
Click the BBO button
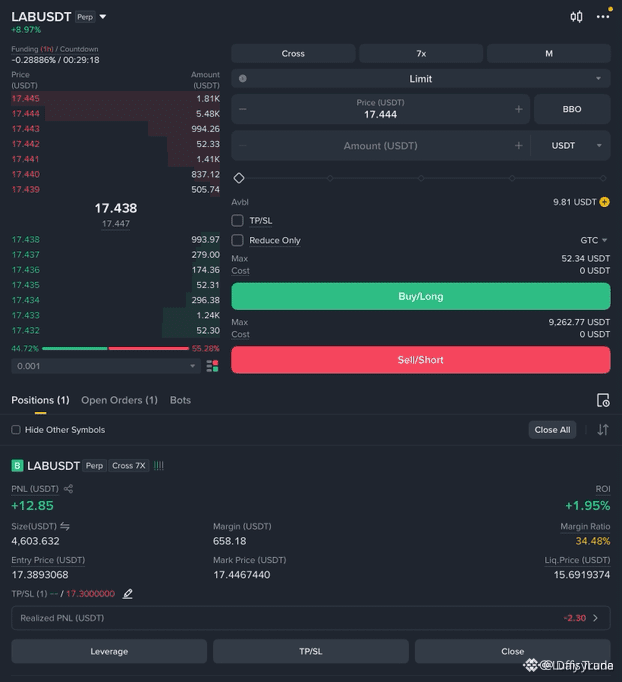(x=572, y=109)
